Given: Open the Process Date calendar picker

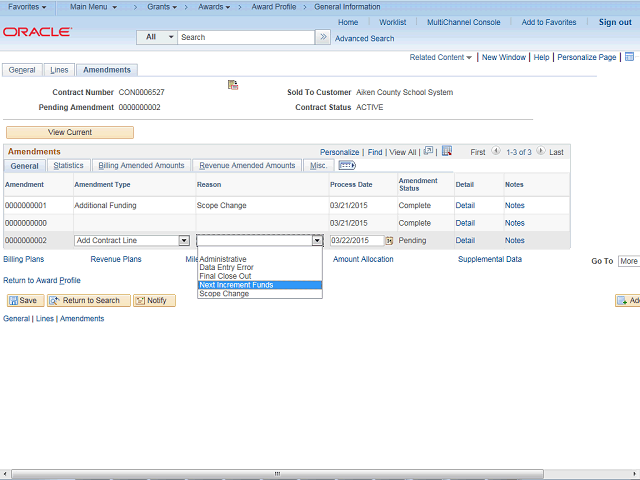Looking at the screenshot, I should [389, 240].
